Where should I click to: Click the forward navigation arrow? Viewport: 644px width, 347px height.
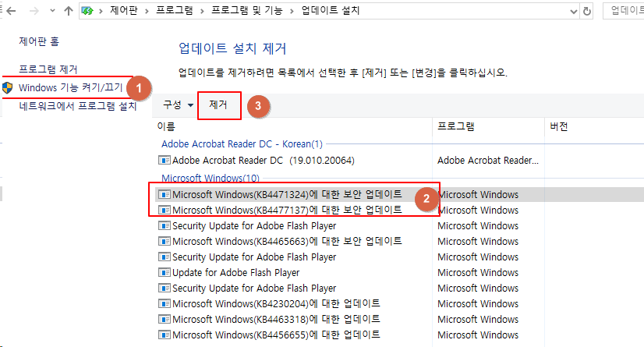[x=34, y=11]
